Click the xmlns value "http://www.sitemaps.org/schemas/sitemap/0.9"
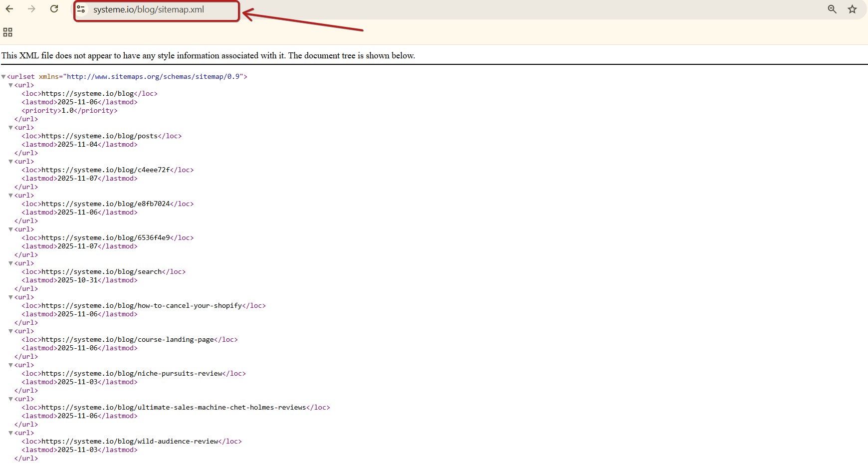The image size is (868, 464). [153, 77]
